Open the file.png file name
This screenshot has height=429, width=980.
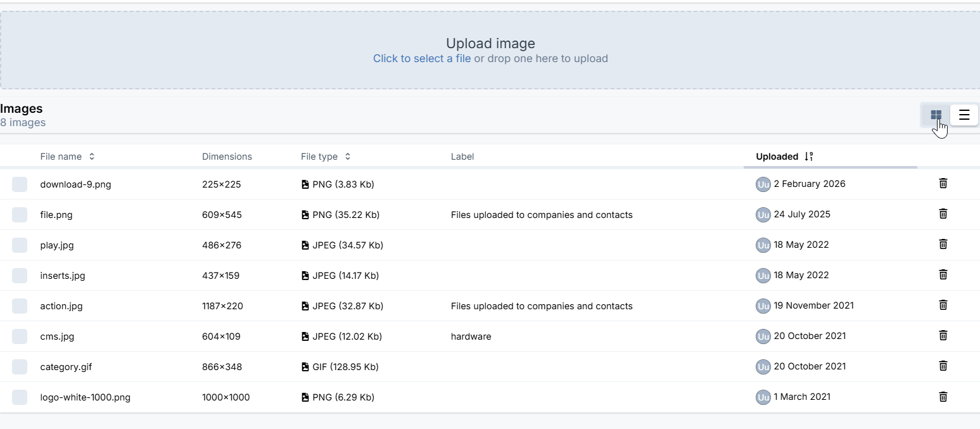(x=56, y=215)
